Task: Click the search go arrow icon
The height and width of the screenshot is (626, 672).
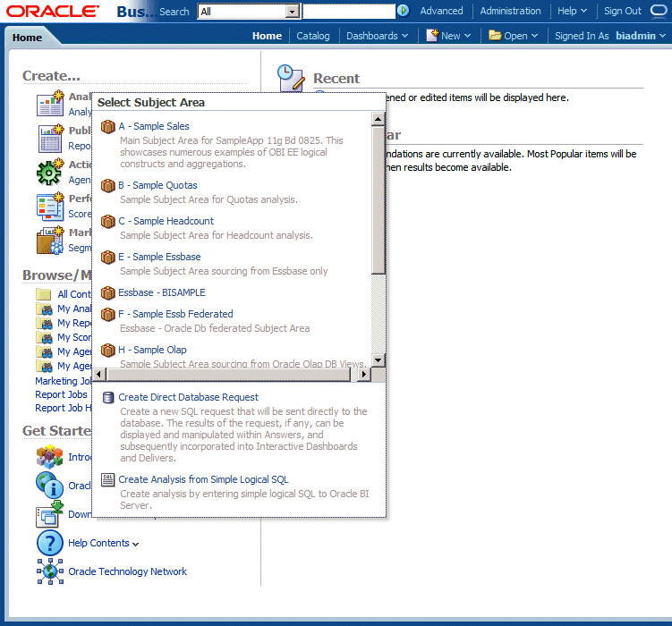Action: pos(403,10)
